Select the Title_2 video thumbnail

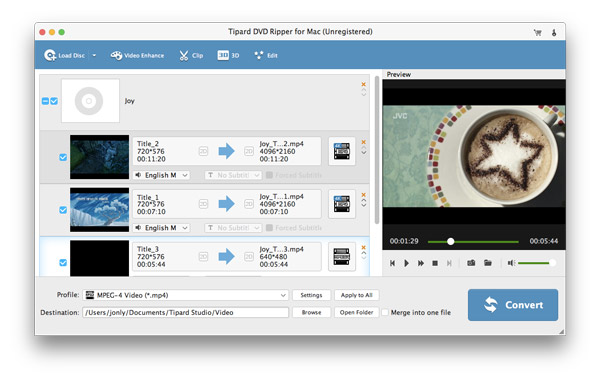coord(99,157)
